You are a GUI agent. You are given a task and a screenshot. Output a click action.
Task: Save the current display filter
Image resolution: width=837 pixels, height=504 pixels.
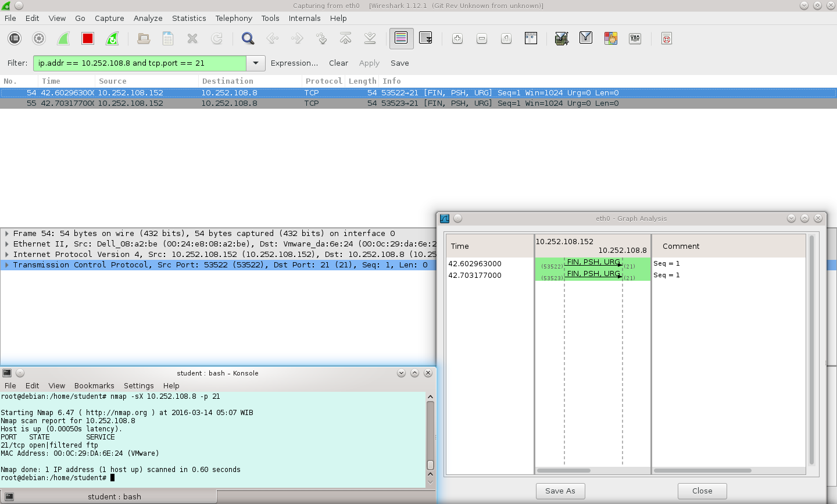pos(400,63)
